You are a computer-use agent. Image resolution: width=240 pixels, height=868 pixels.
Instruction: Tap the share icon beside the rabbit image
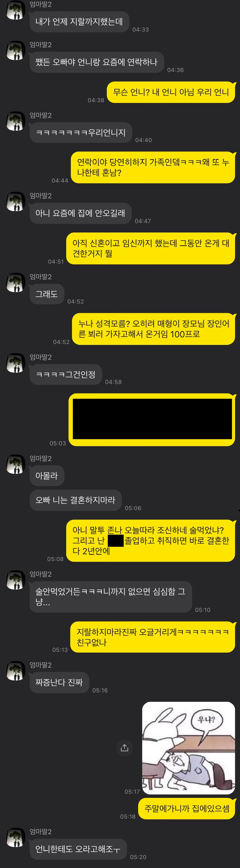[124, 748]
